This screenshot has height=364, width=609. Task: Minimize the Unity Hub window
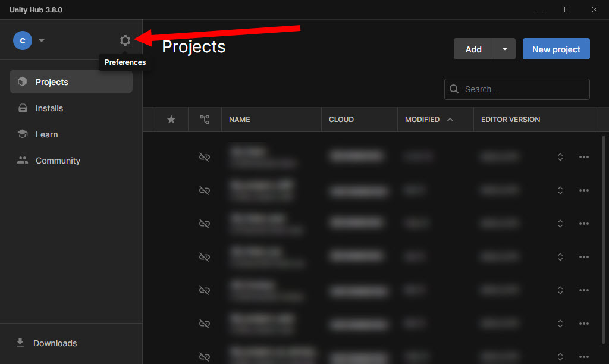coord(540,10)
